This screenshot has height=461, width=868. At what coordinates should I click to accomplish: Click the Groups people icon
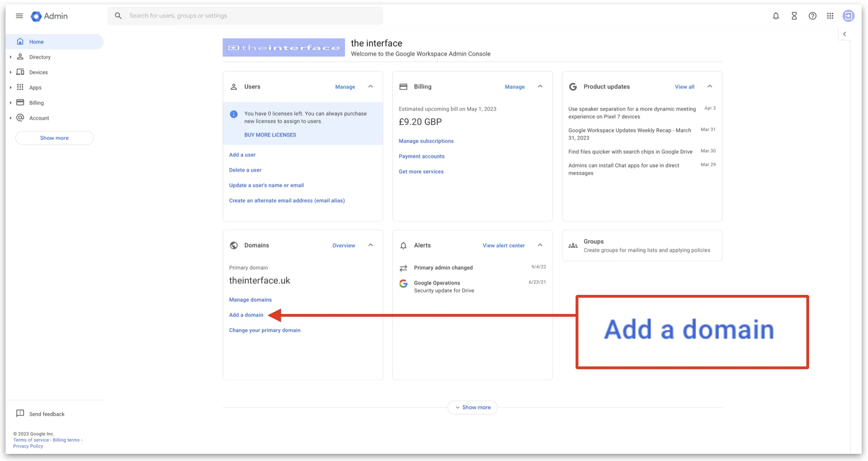573,246
